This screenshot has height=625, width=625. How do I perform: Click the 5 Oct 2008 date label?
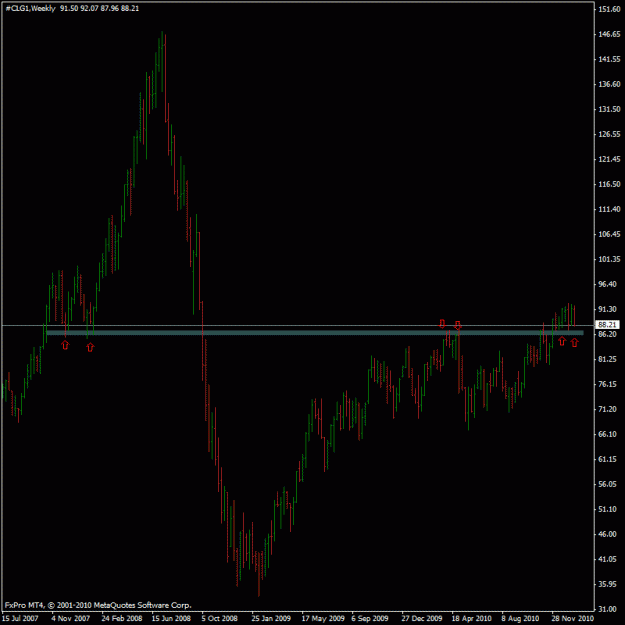(220, 619)
